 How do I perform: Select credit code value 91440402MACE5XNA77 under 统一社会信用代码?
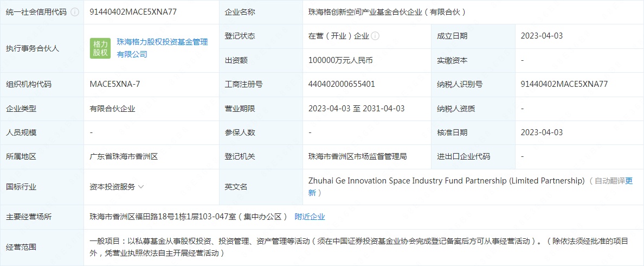click(x=133, y=12)
